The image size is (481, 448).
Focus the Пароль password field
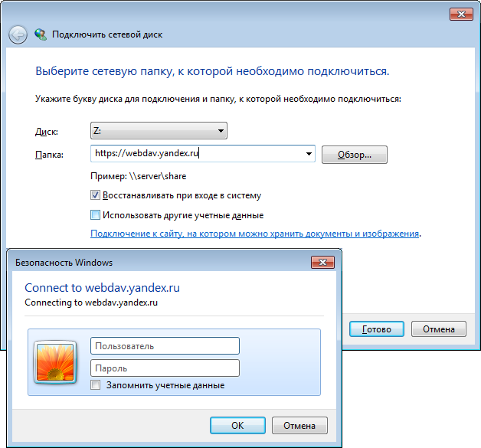click(x=165, y=368)
